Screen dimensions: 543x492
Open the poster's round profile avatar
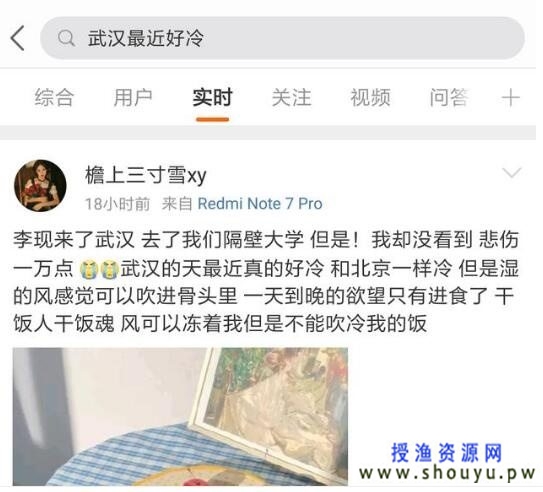(40, 186)
